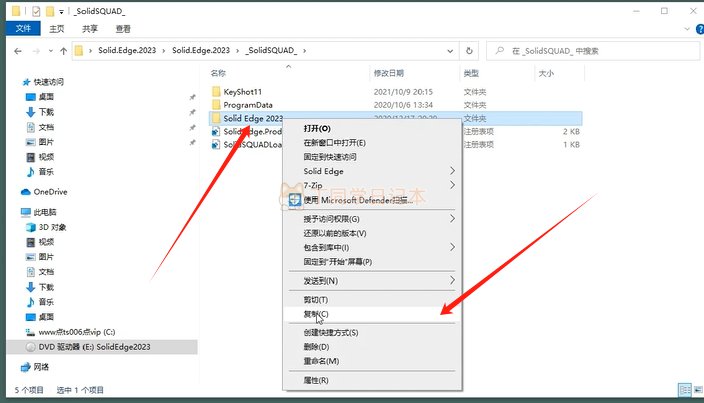Sort by 大小 column header

[x=546, y=73]
